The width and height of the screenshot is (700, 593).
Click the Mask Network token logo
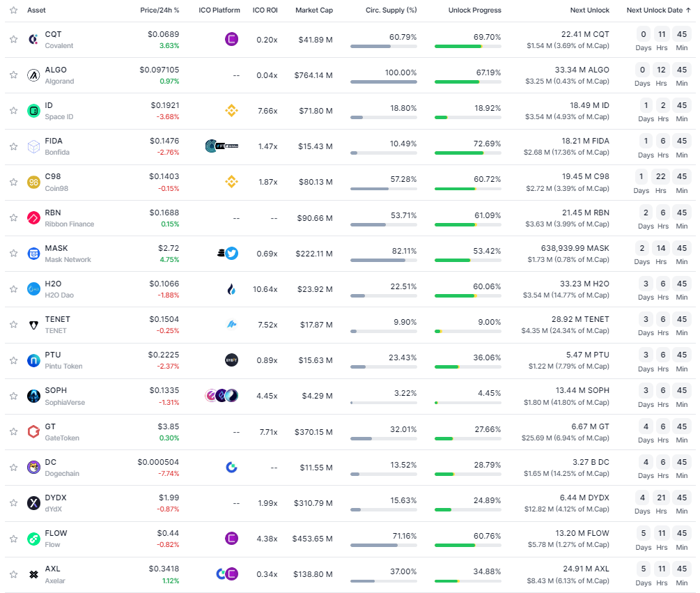tap(33, 254)
